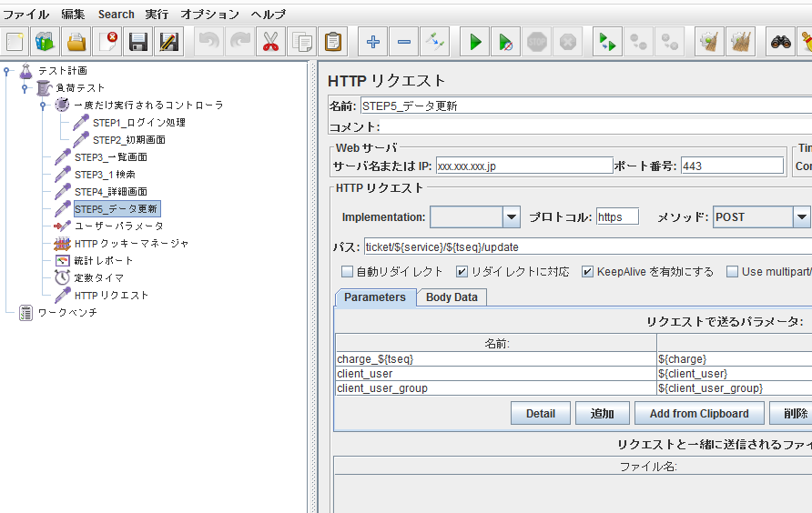Select HTTP クッキーマネージャ in tree
The width and height of the screenshot is (812, 513).
(131, 244)
